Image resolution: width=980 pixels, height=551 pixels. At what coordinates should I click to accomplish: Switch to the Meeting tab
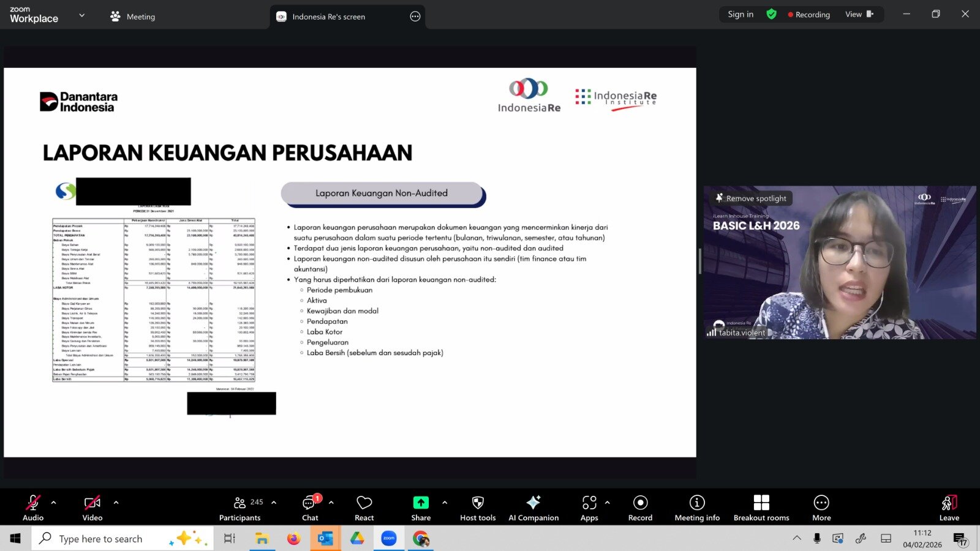click(133, 17)
